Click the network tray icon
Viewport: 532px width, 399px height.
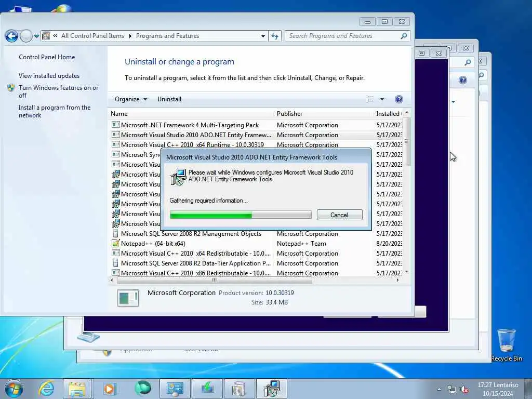pyautogui.click(x=452, y=390)
